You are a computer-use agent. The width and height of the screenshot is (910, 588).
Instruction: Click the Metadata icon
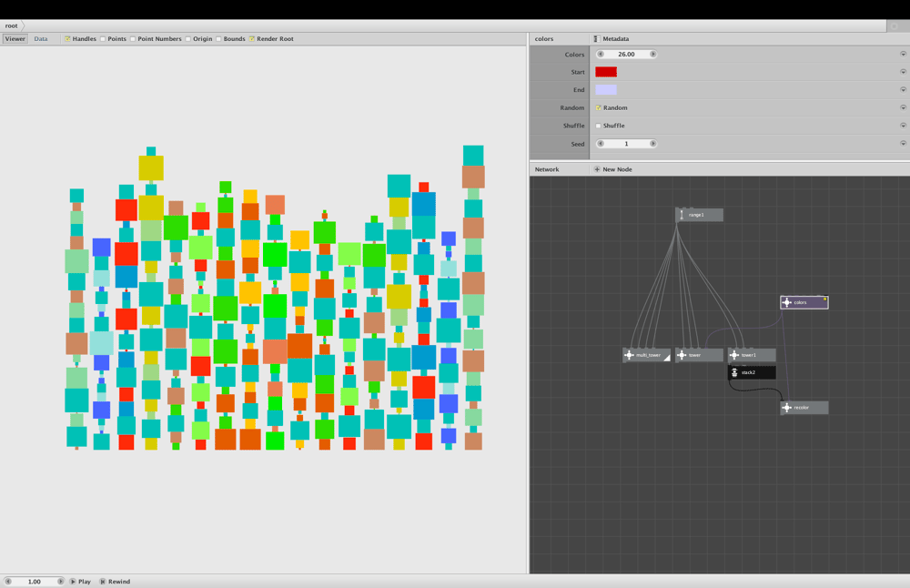point(597,39)
